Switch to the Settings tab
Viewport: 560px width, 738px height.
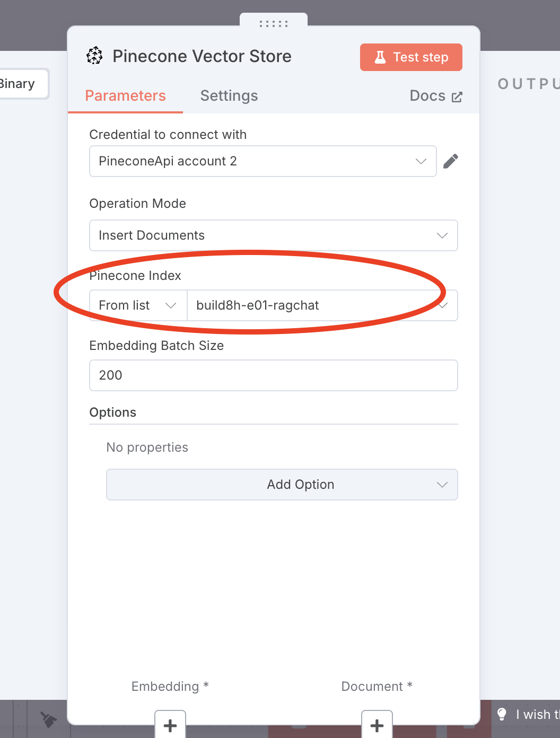click(x=229, y=96)
